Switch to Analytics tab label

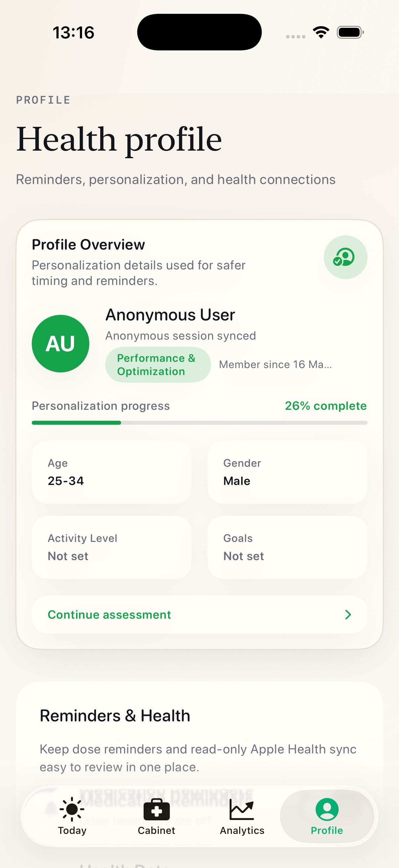(242, 831)
